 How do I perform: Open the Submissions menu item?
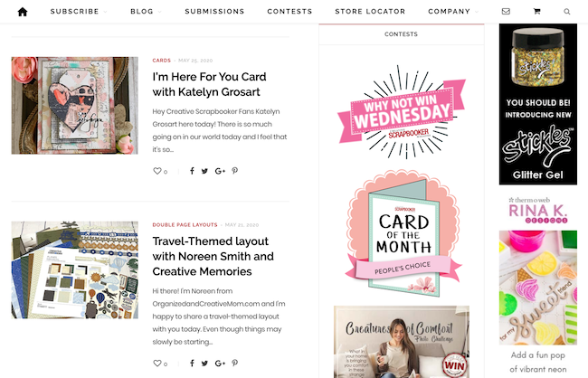point(214,12)
